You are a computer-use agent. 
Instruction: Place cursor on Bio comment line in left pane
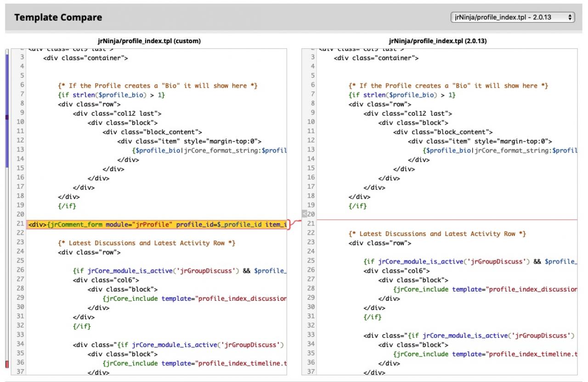[x=158, y=85]
